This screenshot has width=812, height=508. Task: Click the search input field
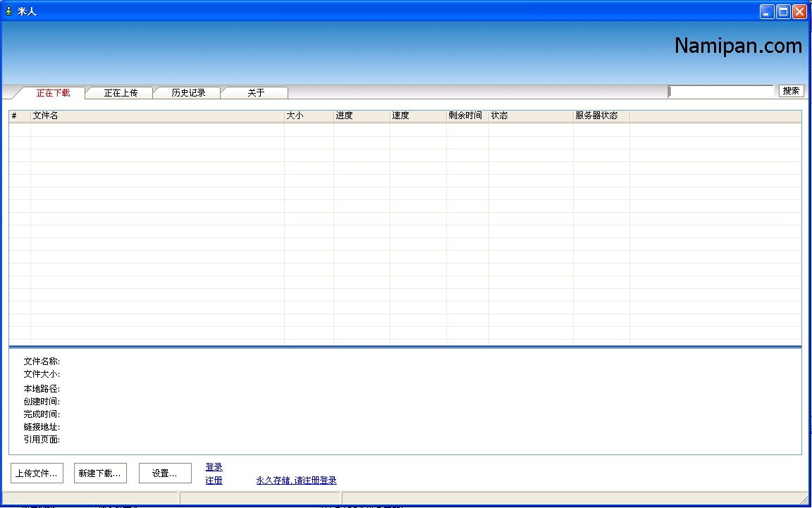[720, 92]
